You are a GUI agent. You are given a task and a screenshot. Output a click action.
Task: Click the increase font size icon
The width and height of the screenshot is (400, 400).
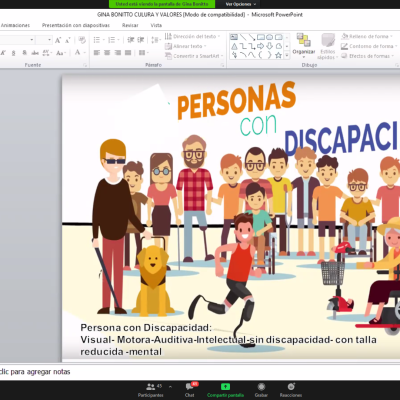coord(58,40)
